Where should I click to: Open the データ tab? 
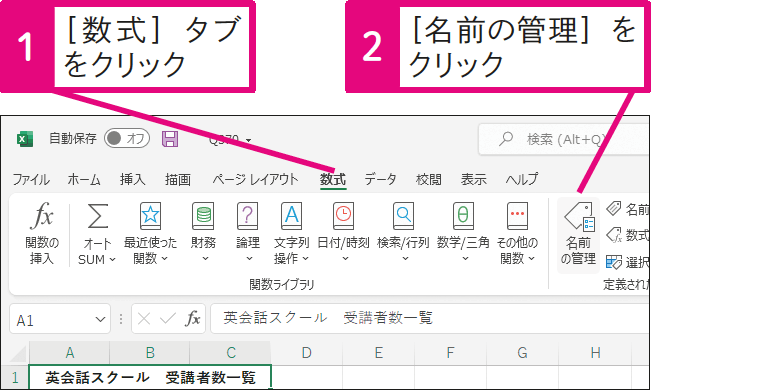[x=380, y=179]
